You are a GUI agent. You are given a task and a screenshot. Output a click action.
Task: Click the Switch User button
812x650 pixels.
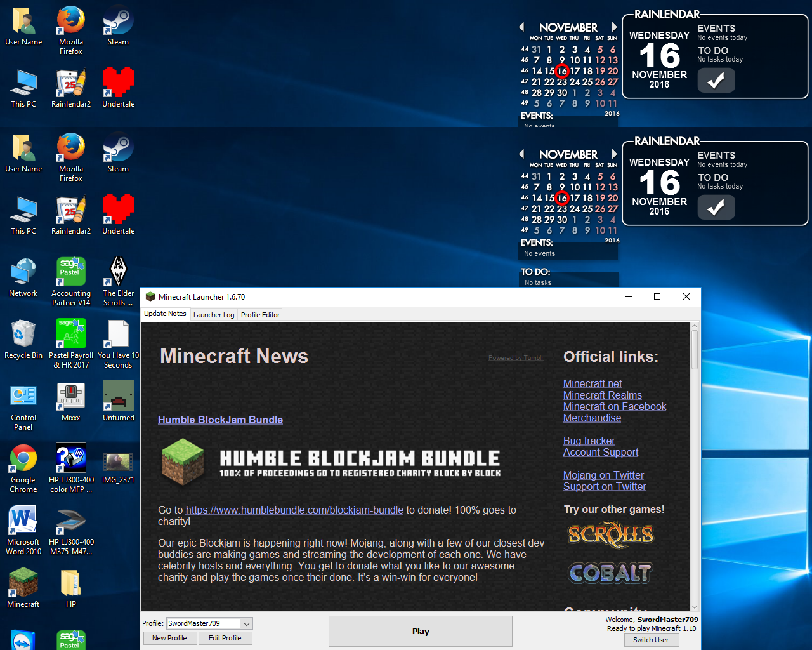point(651,640)
